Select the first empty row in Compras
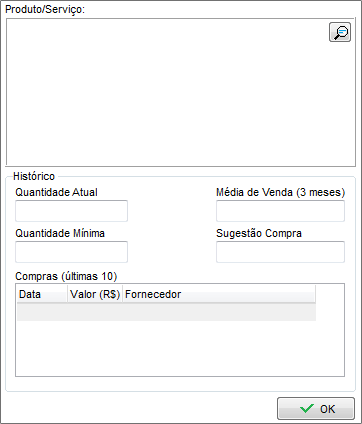Viewport: 362px width, 424px height. (166, 312)
